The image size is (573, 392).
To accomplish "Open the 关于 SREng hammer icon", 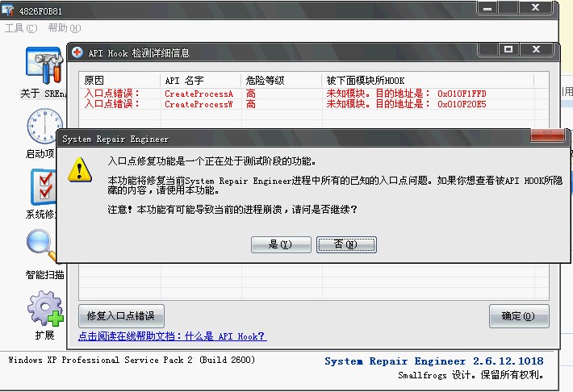I will 44,66.
